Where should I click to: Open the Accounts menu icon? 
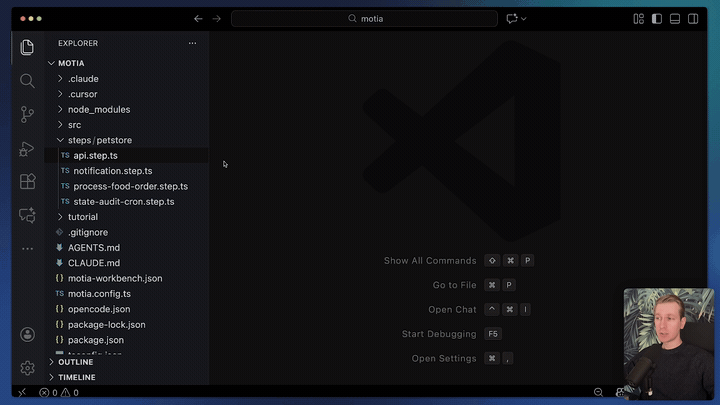coord(27,335)
